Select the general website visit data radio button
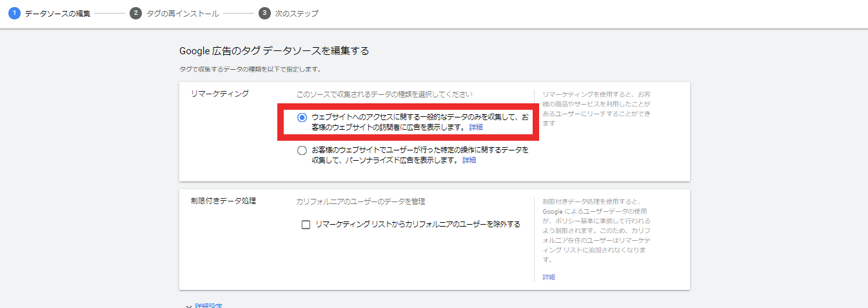868x308 pixels. tap(302, 118)
